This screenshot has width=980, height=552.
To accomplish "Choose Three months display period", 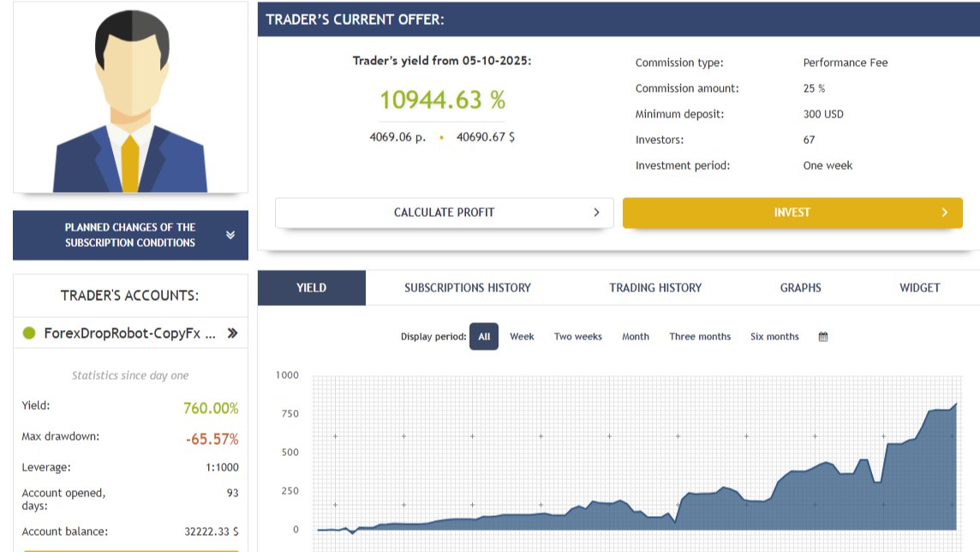I will [x=700, y=336].
